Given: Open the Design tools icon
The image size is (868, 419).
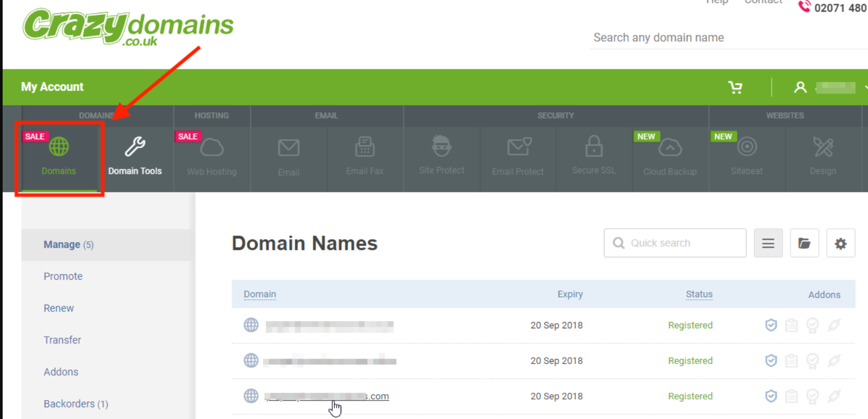Looking at the screenshot, I should pos(823,147).
